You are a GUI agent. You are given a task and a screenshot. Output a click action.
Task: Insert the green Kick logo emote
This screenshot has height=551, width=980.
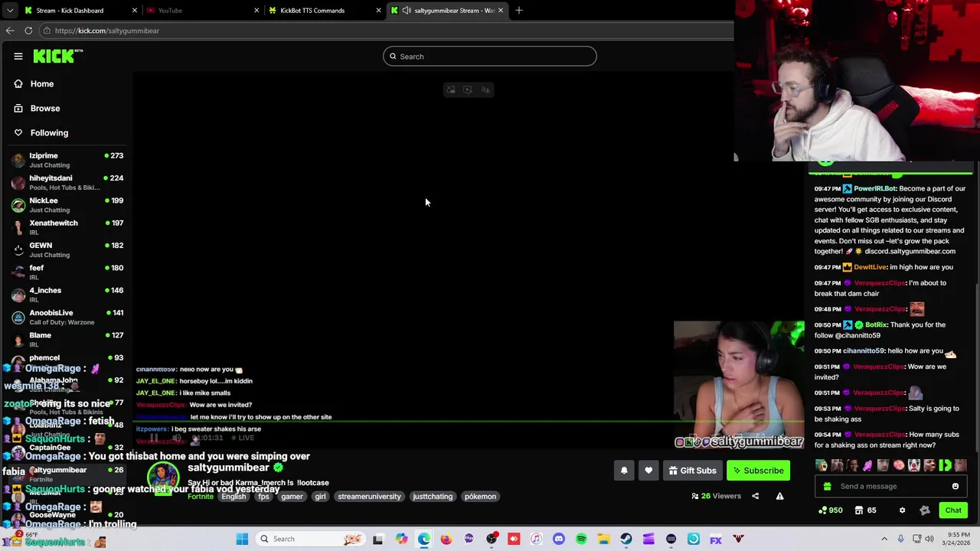click(x=945, y=465)
